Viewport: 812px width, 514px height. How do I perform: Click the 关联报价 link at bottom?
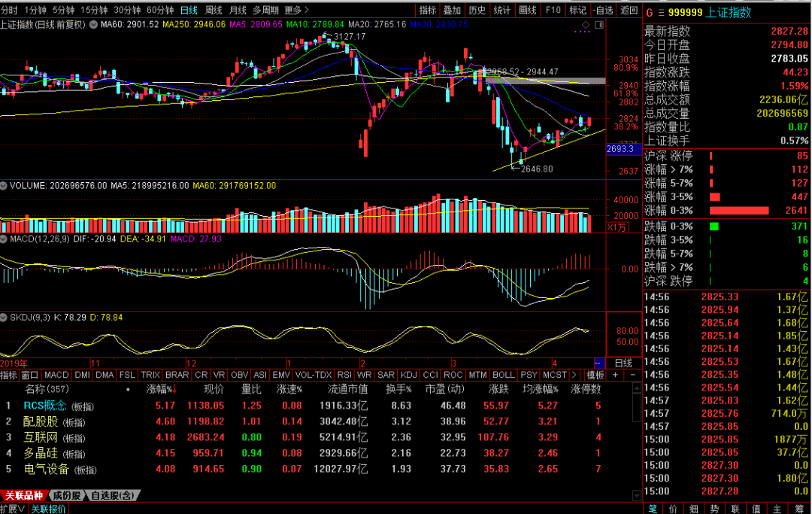(48, 509)
